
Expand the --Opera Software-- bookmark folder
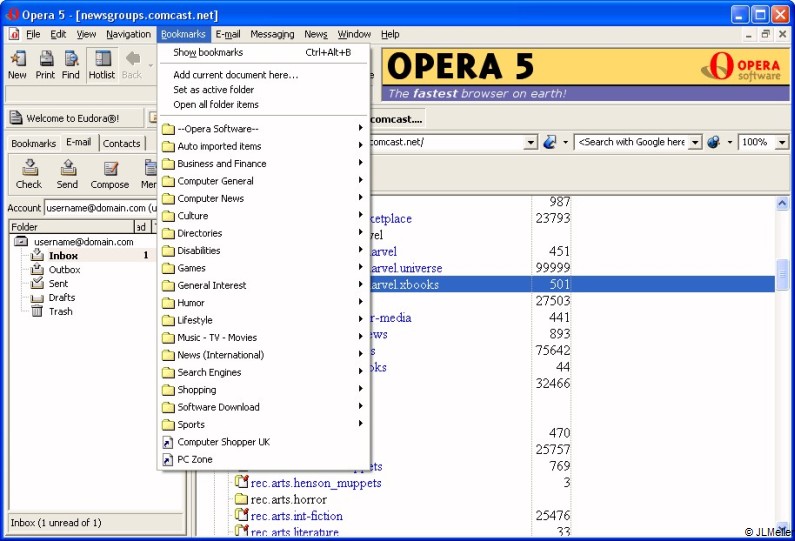[x=264, y=129]
